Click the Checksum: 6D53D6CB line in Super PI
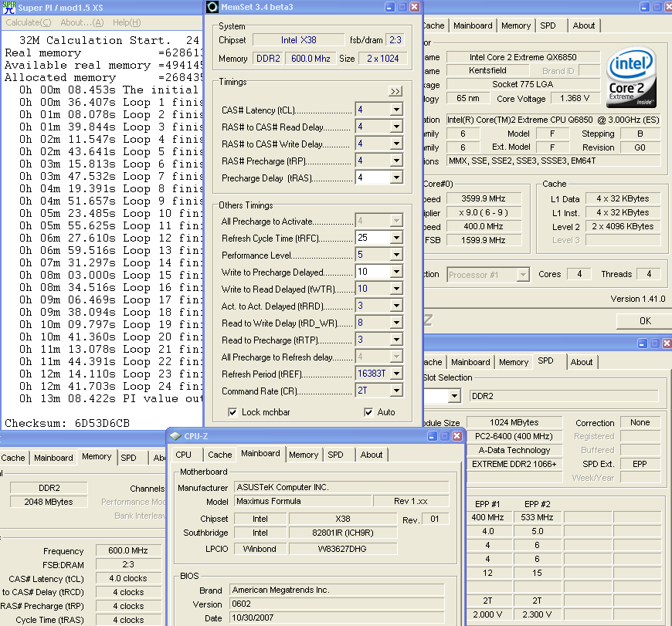672x626 pixels. tap(67, 423)
